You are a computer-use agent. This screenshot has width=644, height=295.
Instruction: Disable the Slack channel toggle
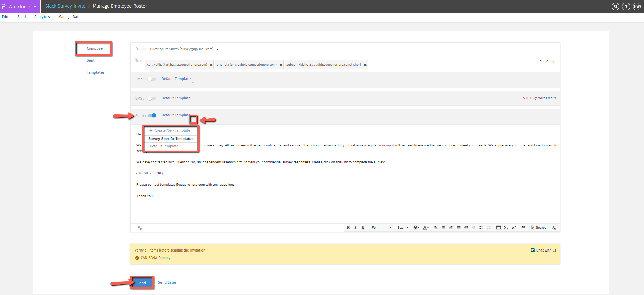click(152, 115)
